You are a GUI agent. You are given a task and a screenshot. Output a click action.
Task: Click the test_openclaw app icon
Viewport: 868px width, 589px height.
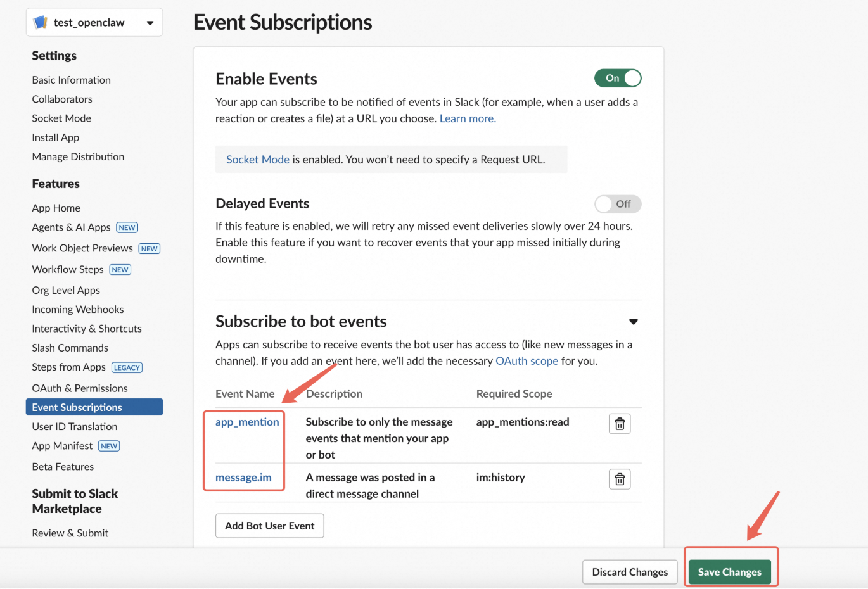point(41,23)
